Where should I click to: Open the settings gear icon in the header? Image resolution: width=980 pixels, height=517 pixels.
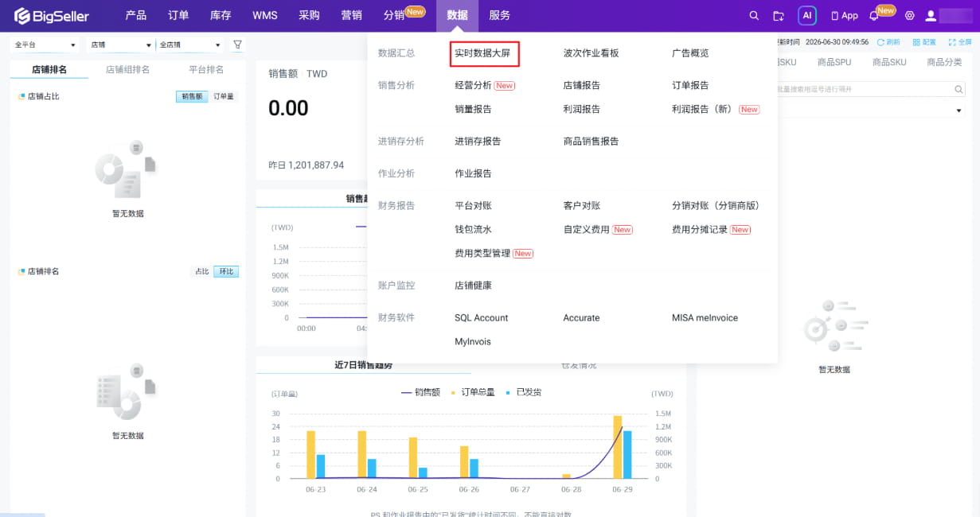coord(910,16)
